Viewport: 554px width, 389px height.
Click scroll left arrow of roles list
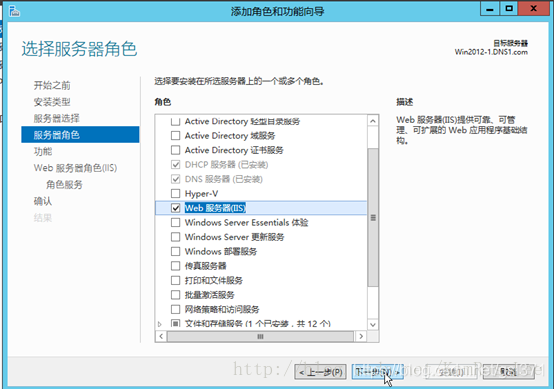coord(161,336)
